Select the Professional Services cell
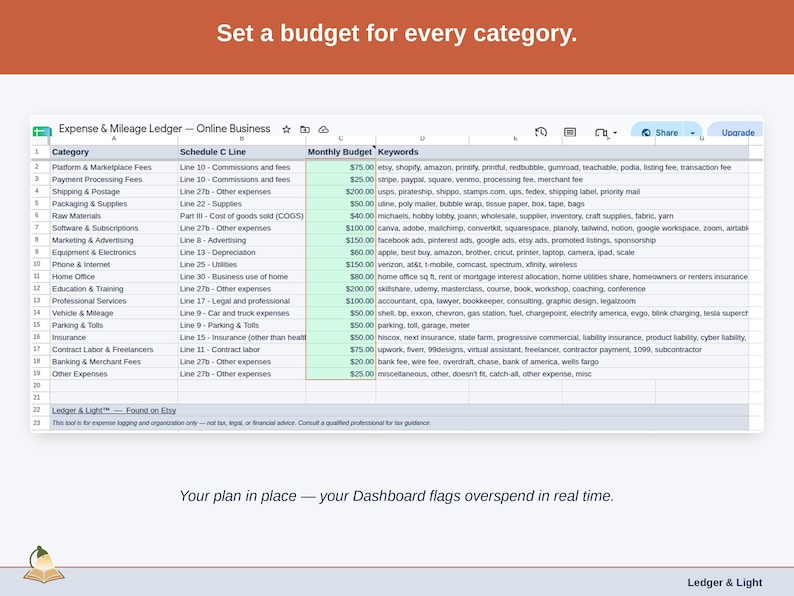The width and height of the screenshot is (794, 596). 114,301
